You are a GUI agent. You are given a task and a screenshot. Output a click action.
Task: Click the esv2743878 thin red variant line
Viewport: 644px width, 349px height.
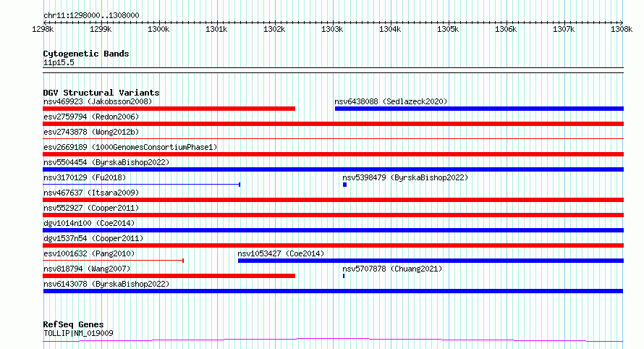(333, 139)
